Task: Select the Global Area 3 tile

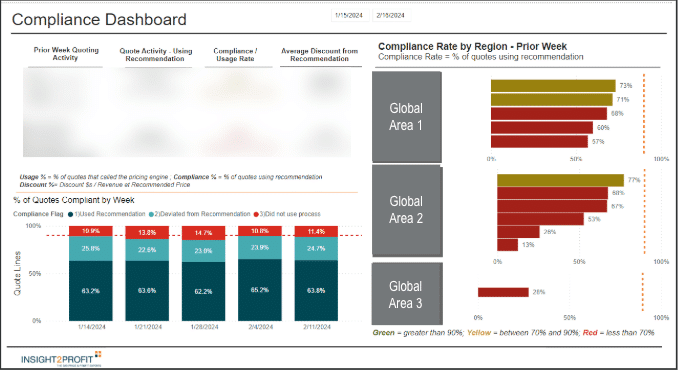Action: pyautogui.click(x=406, y=294)
